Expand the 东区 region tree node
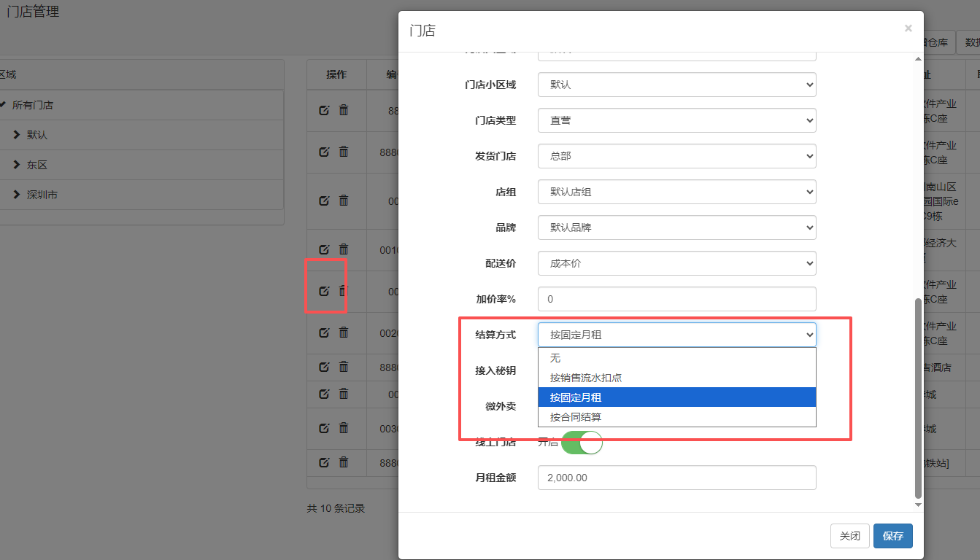This screenshot has width=980, height=560. [x=17, y=165]
